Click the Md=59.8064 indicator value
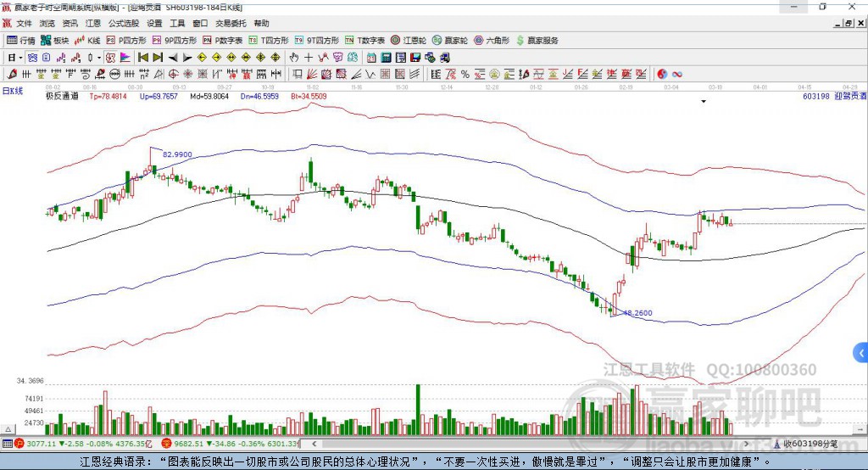 pos(209,97)
